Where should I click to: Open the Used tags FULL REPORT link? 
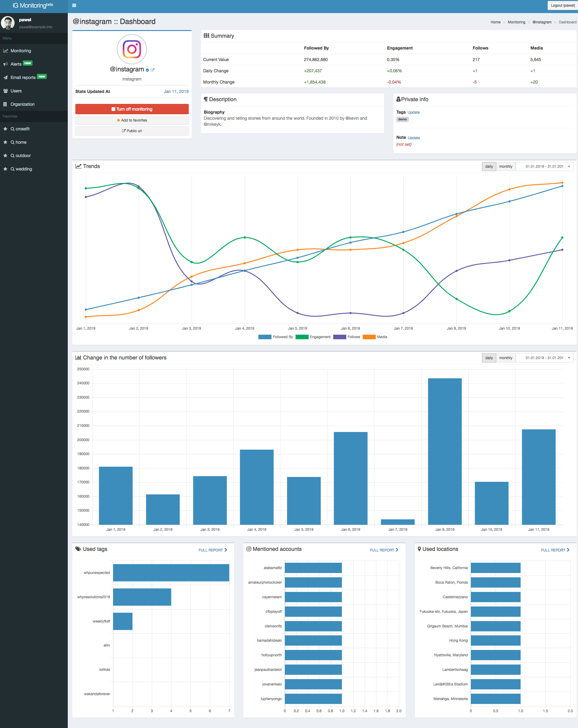[x=213, y=550]
